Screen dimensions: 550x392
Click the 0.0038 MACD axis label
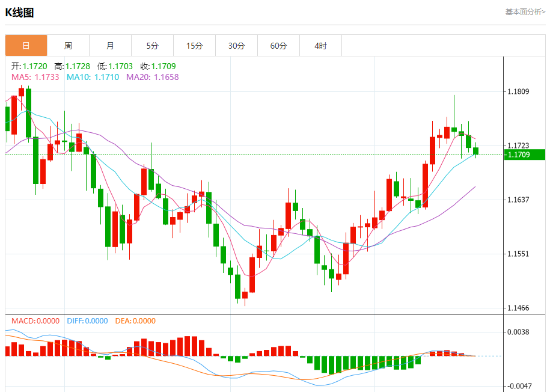(x=518, y=332)
